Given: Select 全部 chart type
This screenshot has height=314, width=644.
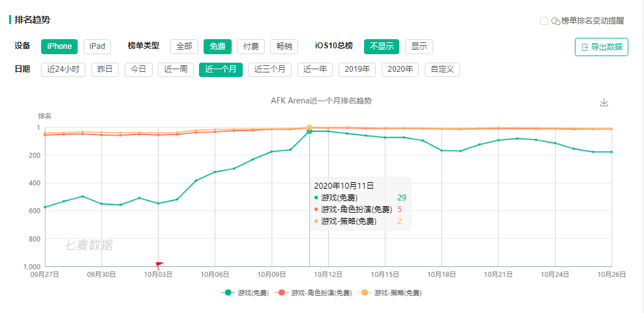Looking at the screenshot, I should point(184,46).
